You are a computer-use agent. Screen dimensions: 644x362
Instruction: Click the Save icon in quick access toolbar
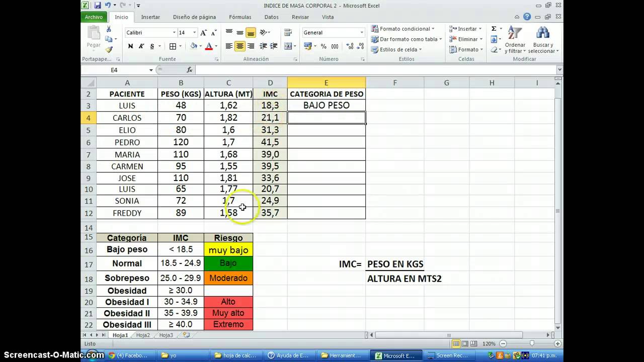97,6
